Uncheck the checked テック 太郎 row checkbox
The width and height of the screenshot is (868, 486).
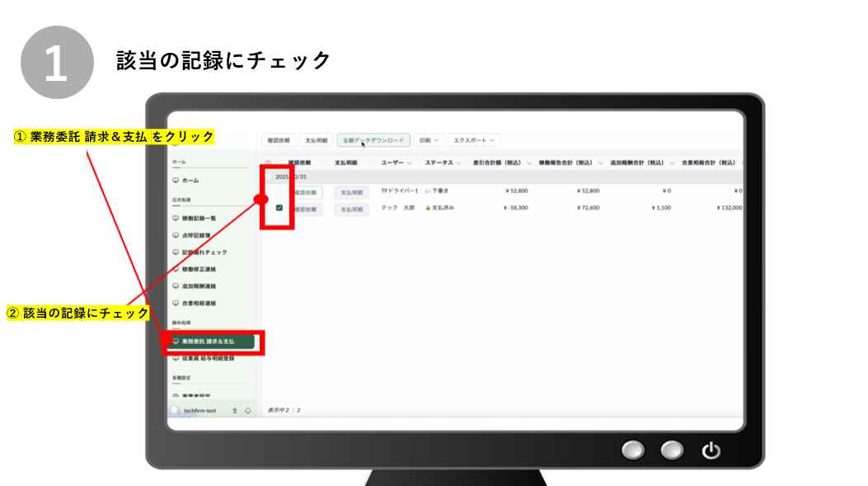tap(279, 208)
